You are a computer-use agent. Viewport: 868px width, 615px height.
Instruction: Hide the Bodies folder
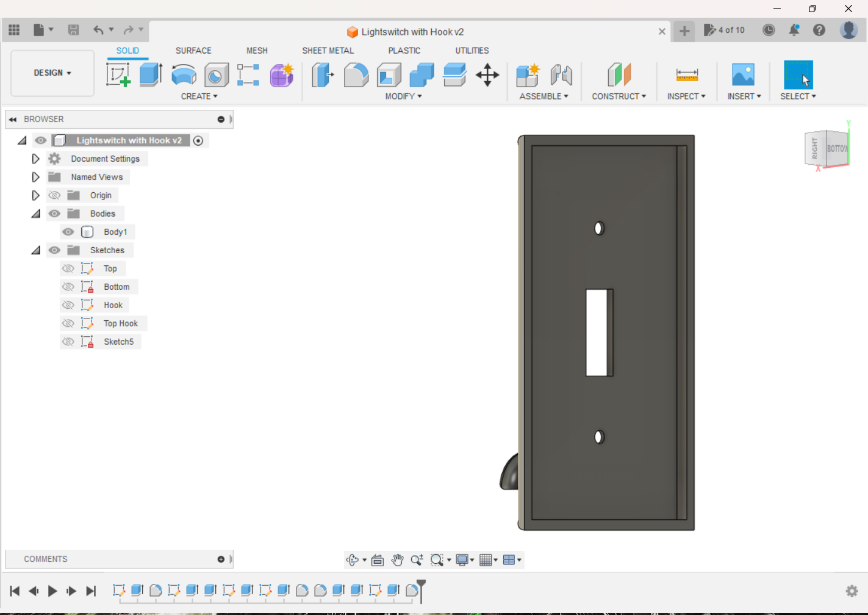click(54, 214)
